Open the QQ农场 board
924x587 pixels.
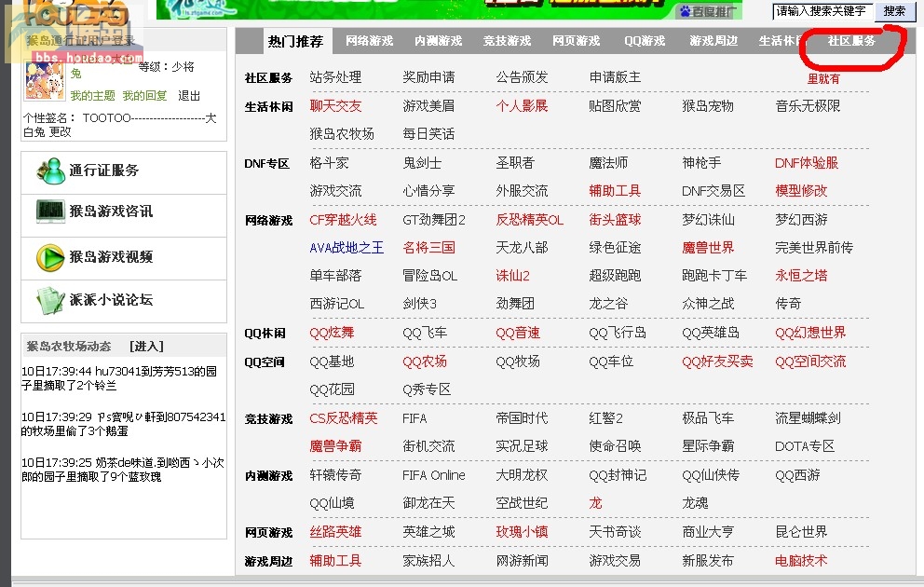point(425,362)
